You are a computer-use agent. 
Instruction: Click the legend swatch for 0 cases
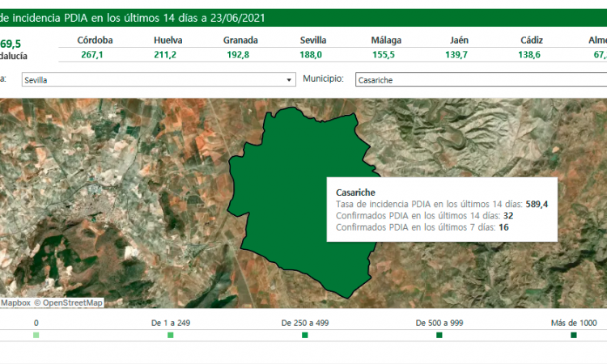pyautogui.click(x=36, y=335)
